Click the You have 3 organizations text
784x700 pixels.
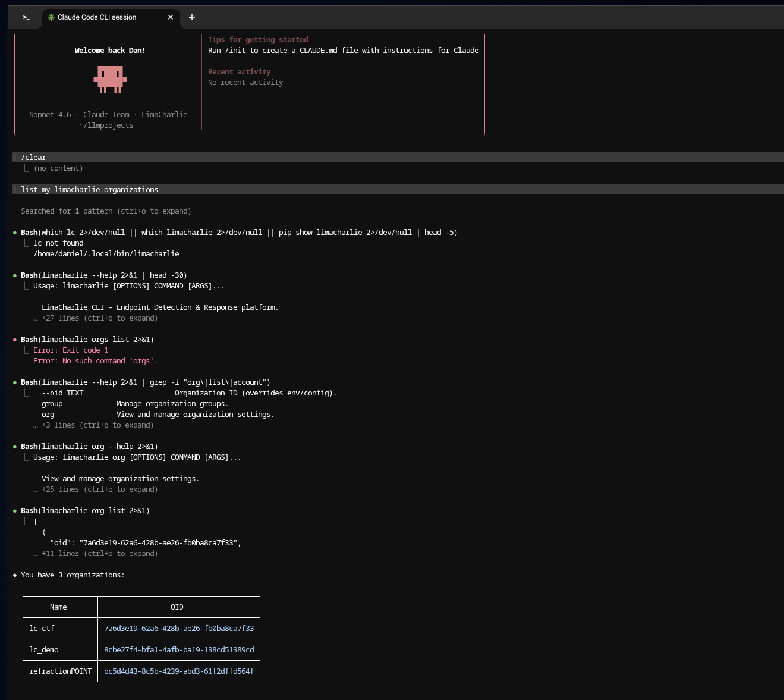pyautogui.click(x=73, y=575)
